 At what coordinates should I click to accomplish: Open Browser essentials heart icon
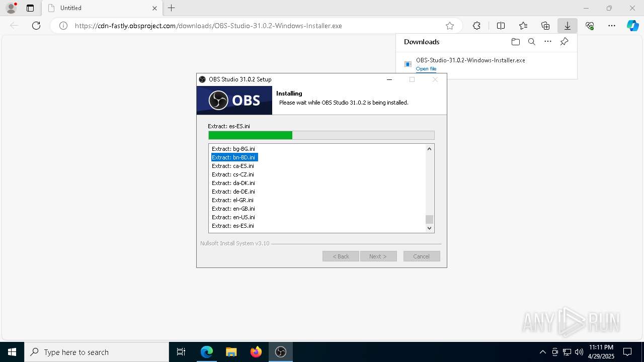(x=590, y=26)
